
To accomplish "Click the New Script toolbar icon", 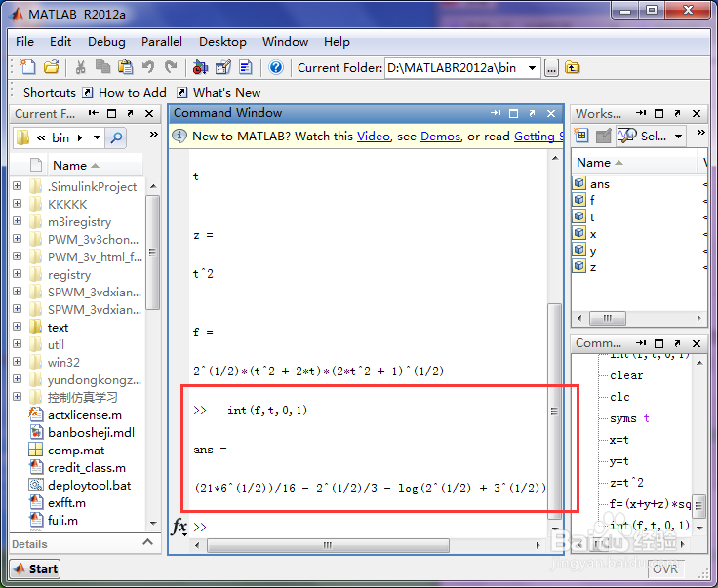I will [x=28, y=67].
